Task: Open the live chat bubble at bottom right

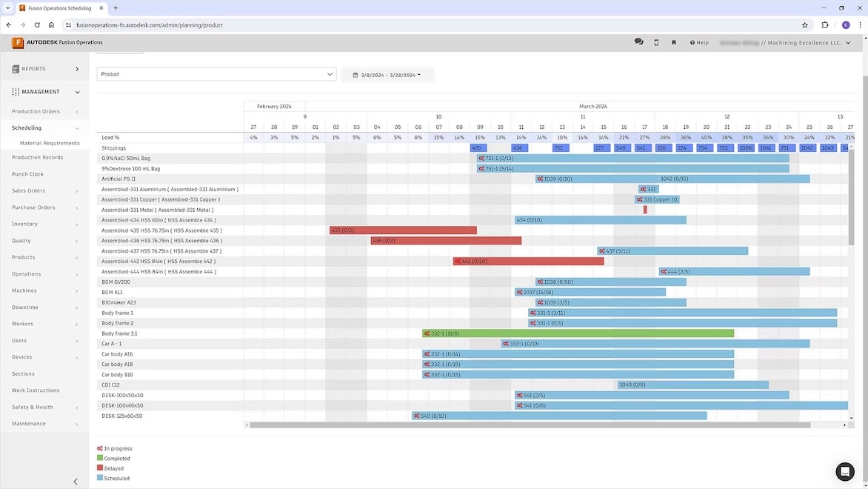Action: coord(845,472)
